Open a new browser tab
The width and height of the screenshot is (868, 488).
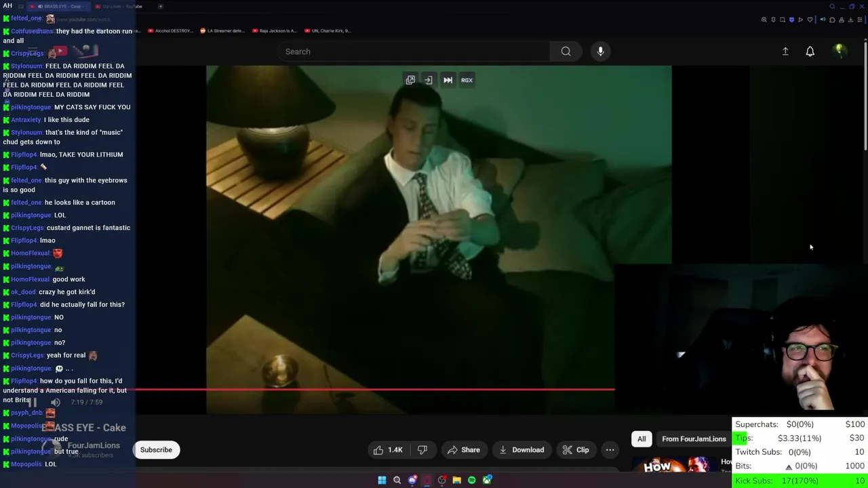point(161,6)
